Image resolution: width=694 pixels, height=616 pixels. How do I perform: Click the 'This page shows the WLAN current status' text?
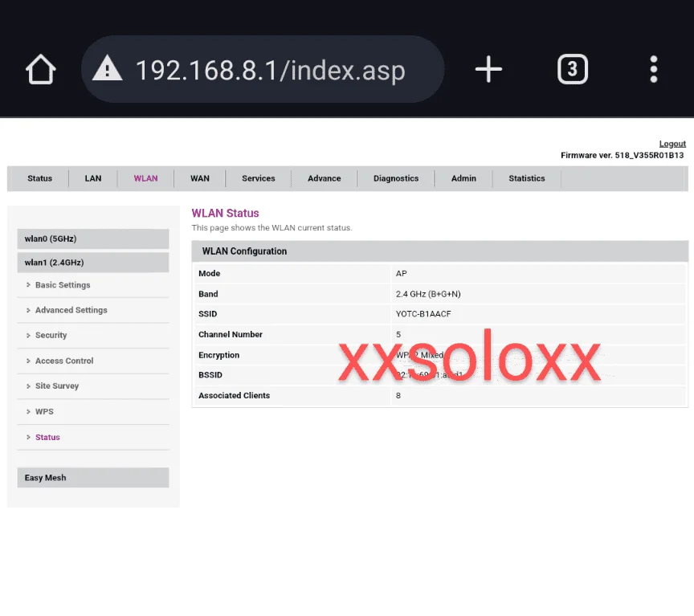(x=271, y=228)
